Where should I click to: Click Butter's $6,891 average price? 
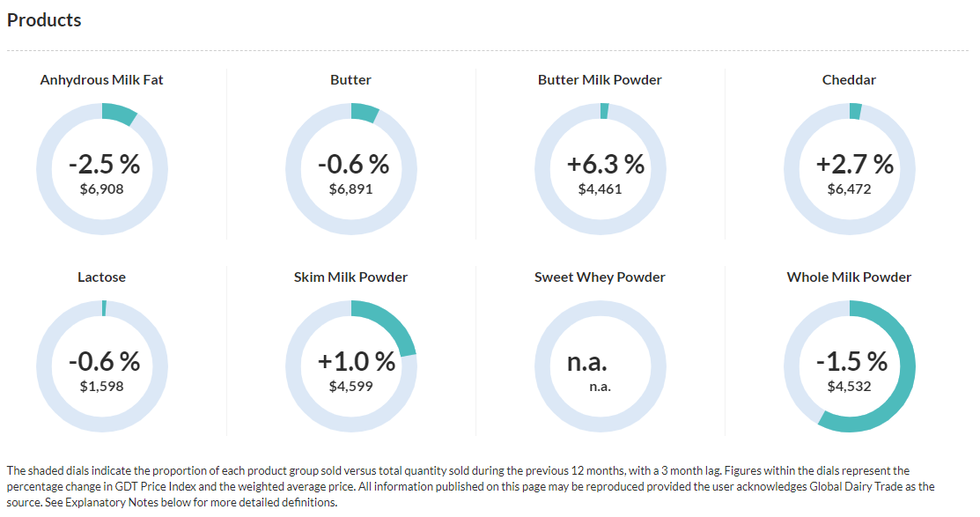[350, 189]
